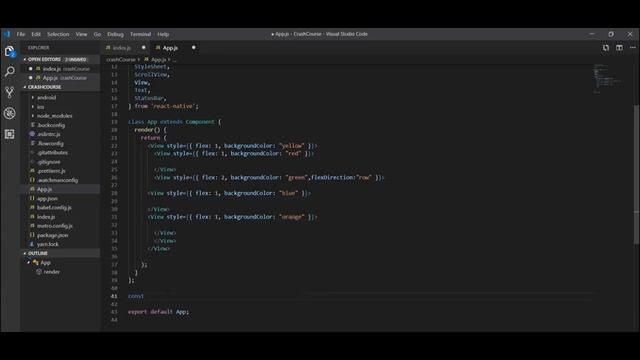Collapse the Open Editors section
640x360 pixels.
60,60
